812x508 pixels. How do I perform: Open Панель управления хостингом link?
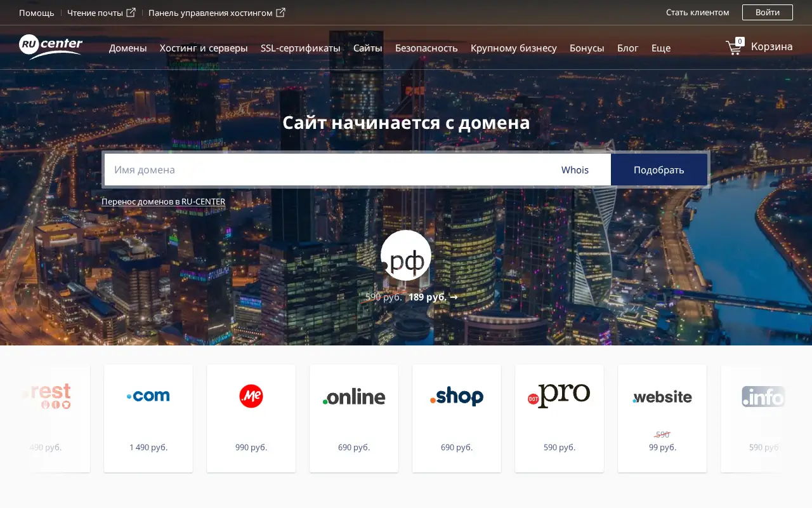[x=217, y=13]
